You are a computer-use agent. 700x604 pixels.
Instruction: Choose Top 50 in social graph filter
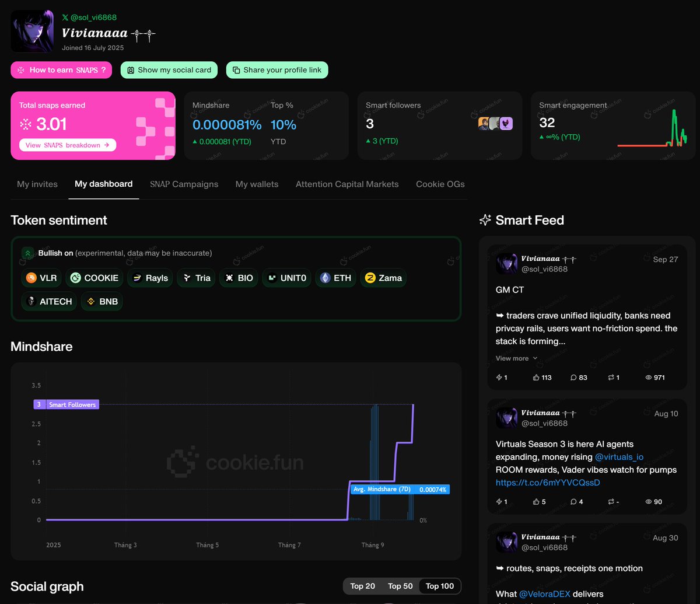tap(400, 586)
